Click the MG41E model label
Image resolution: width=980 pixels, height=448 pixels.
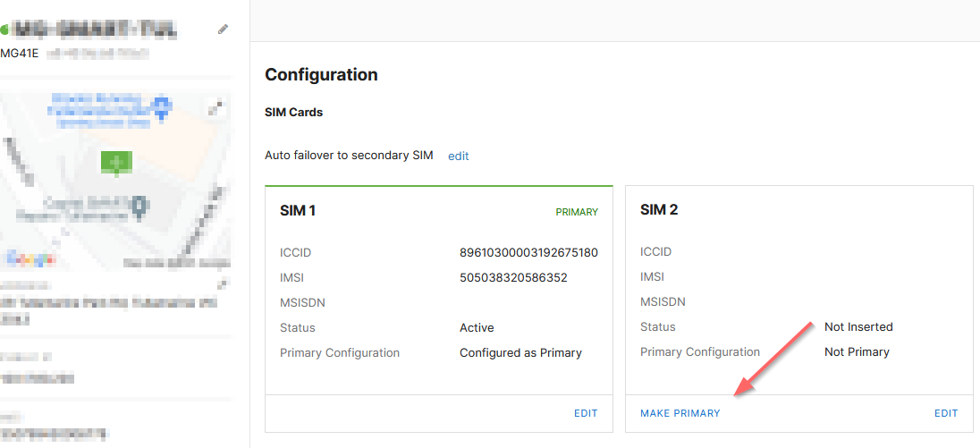20,53
